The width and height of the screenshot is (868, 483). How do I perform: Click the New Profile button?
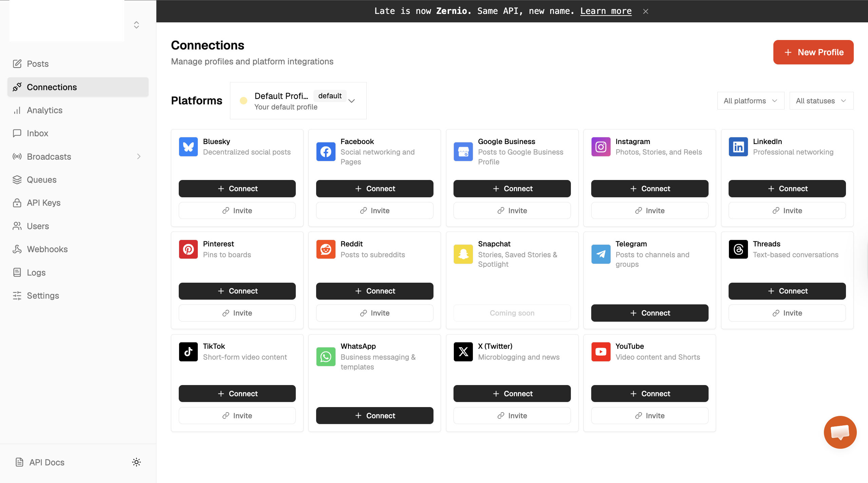coord(813,52)
